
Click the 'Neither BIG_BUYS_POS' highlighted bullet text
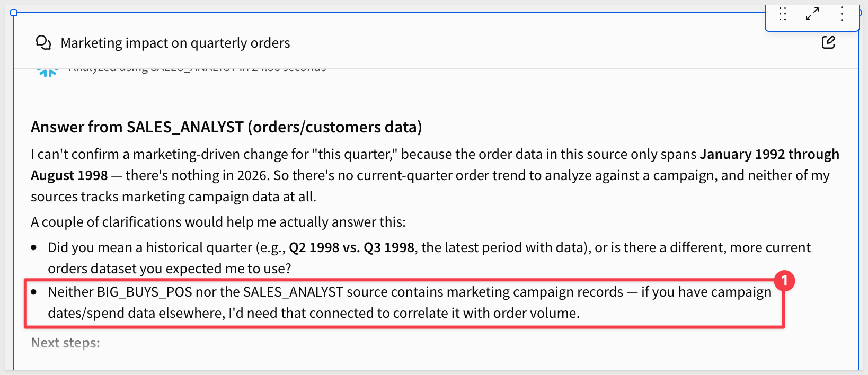pyautogui.click(x=410, y=302)
